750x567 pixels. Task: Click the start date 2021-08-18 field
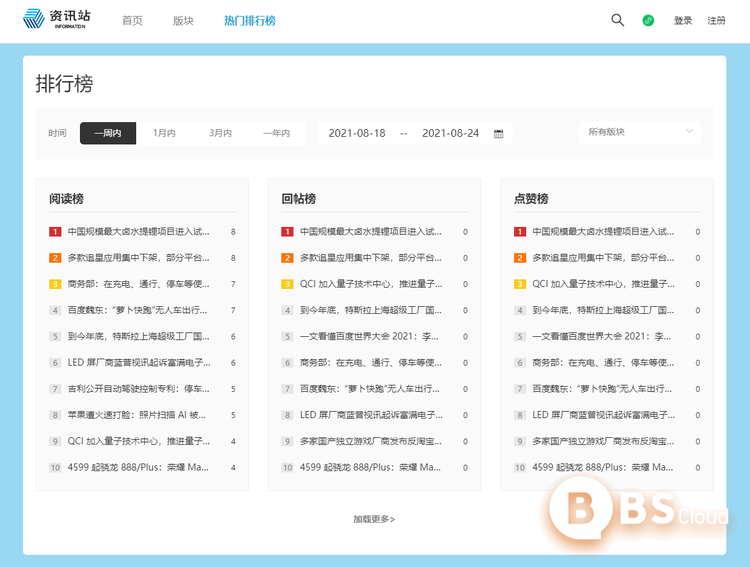click(x=357, y=133)
